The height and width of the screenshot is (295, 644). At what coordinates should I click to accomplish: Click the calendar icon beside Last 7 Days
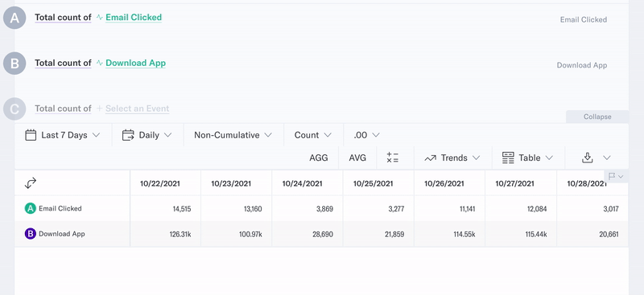point(31,135)
